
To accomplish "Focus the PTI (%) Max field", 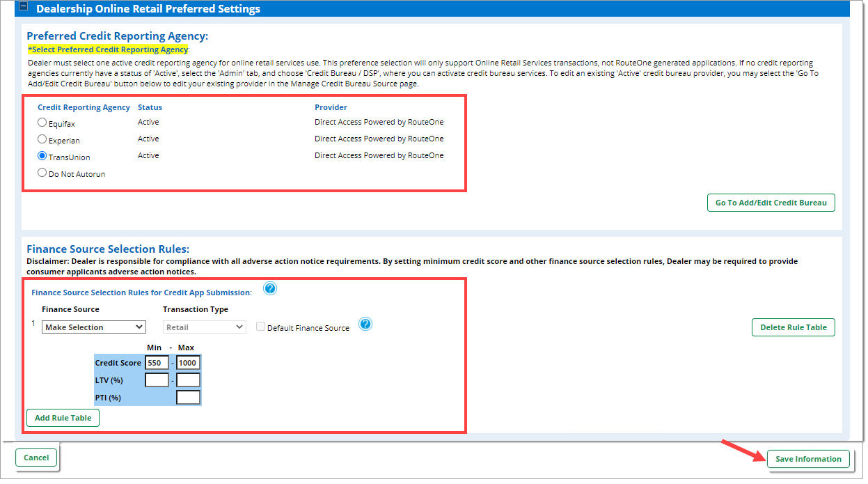I will coord(188,398).
